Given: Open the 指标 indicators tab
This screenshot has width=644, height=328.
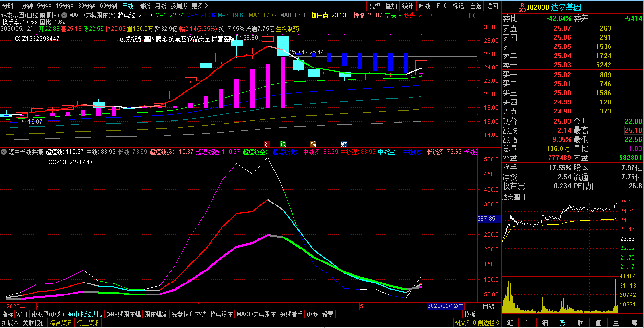Looking at the screenshot, I should pyautogui.click(x=7, y=315).
